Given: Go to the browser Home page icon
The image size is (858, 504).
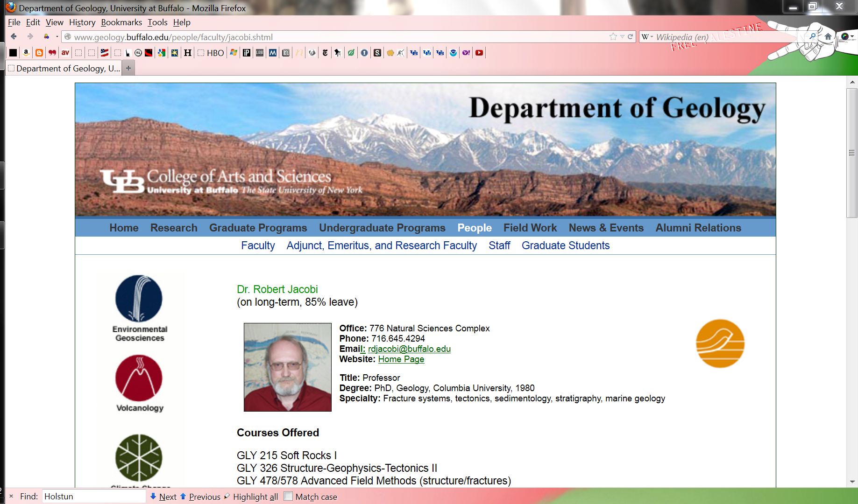Looking at the screenshot, I should tap(828, 36).
